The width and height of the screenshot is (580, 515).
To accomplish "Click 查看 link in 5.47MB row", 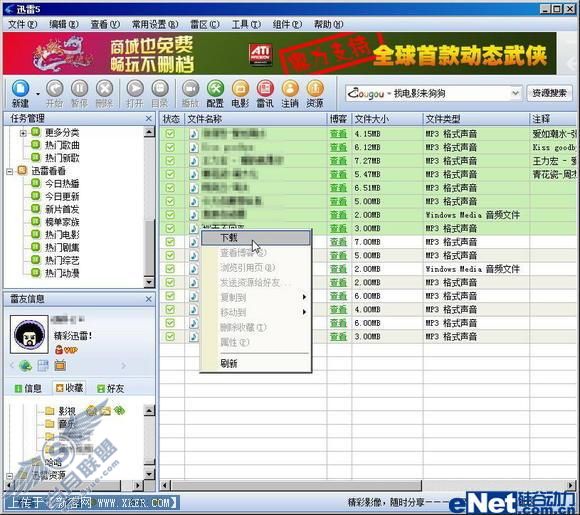I will pos(338,174).
